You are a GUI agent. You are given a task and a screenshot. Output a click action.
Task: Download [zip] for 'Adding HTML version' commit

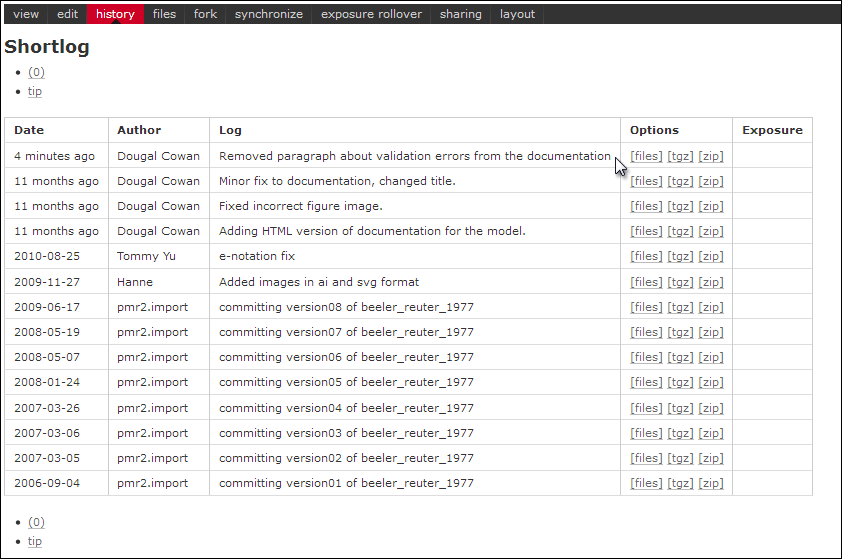(710, 231)
